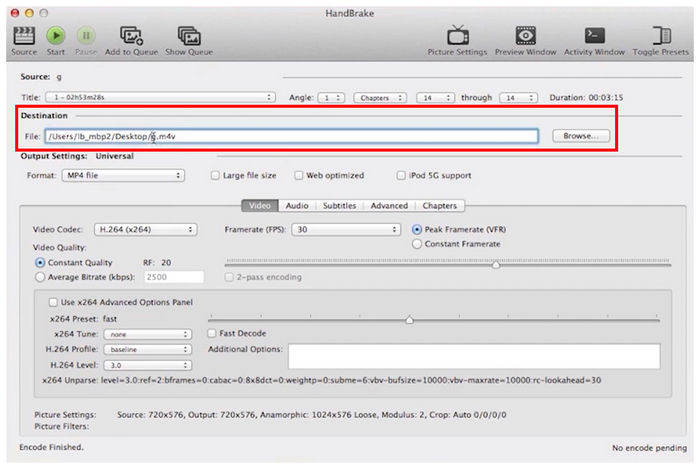Enable the Fast Decode checkbox
The height and width of the screenshot is (469, 700).
point(212,333)
